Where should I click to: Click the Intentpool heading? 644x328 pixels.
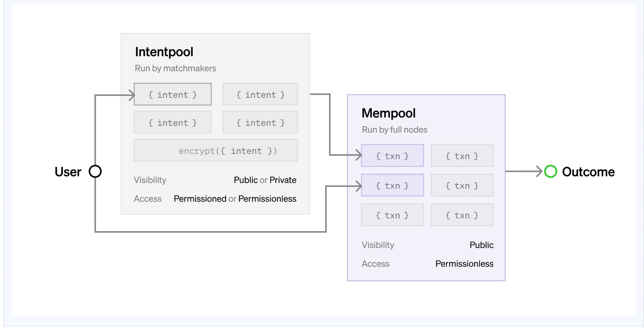164,52
